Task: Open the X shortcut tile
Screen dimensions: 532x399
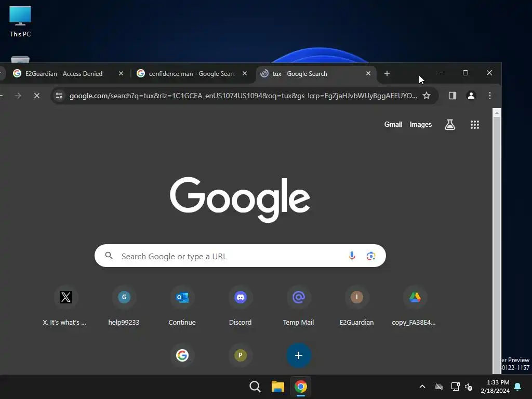Action: [x=65, y=297]
